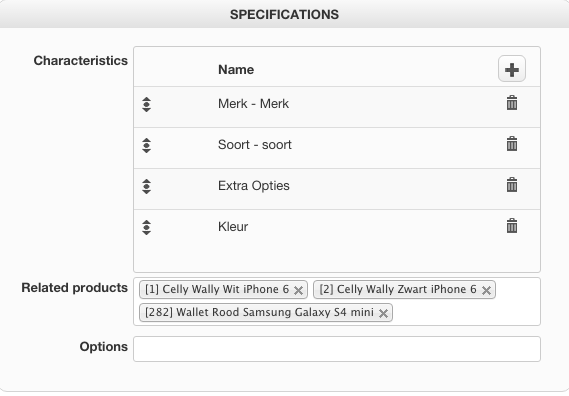Image resolution: width=569 pixels, height=396 pixels.
Task: Remove Wallet Rood Samsung Galaxy S4 mini tag
Action: click(x=383, y=313)
